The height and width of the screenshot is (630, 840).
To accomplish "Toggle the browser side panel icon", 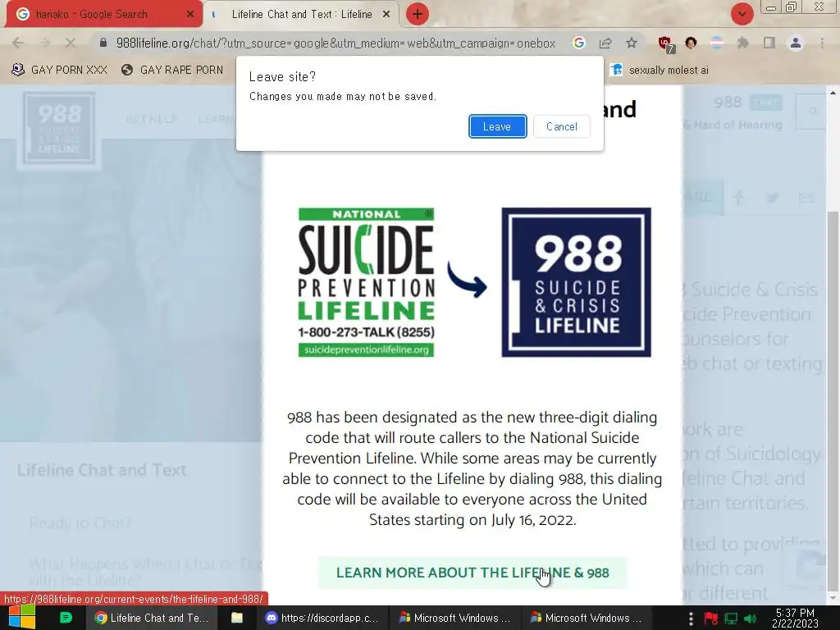I will tap(769, 43).
